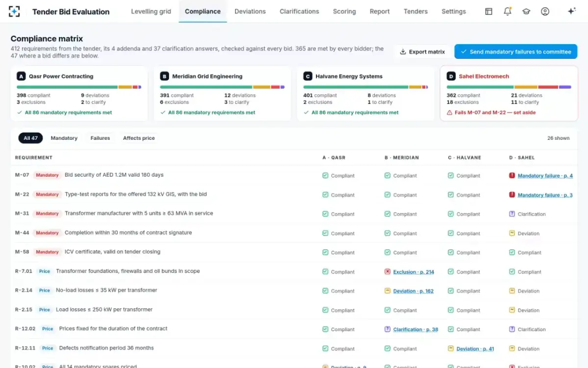This screenshot has height=368, width=588.
Task: Open the Settings tab
Action: click(x=454, y=11)
